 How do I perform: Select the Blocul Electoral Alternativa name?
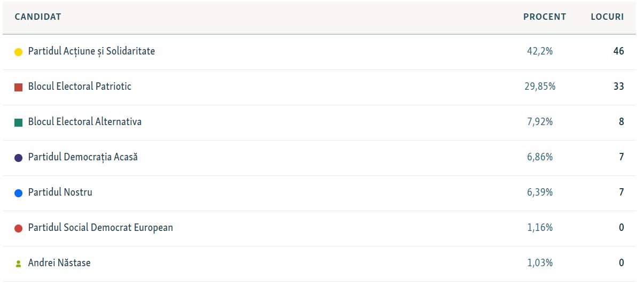(85, 121)
